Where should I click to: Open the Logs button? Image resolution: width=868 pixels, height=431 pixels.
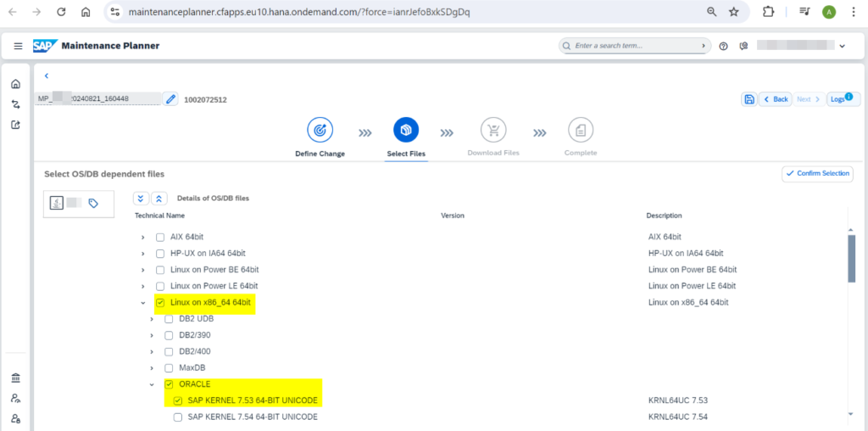pos(843,99)
